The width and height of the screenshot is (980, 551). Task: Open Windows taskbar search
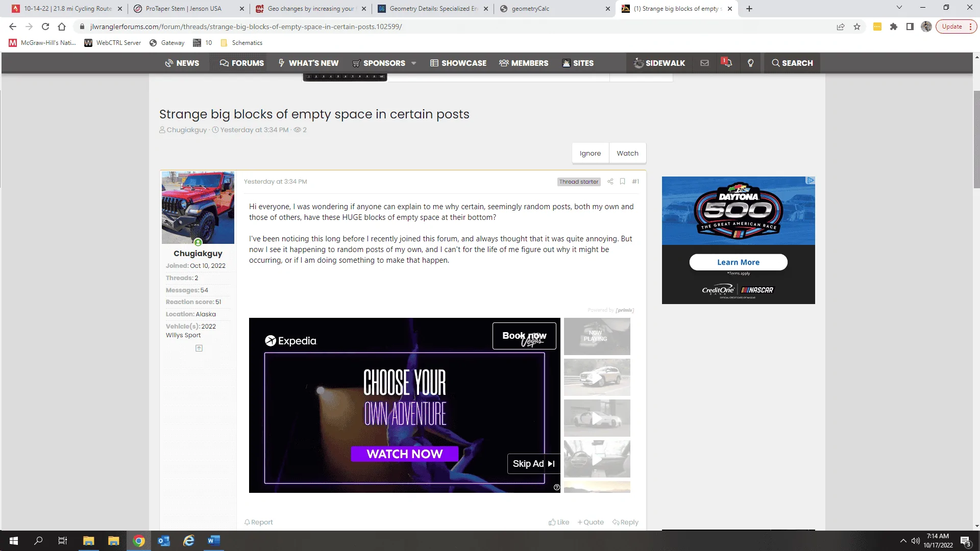click(38, 541)
